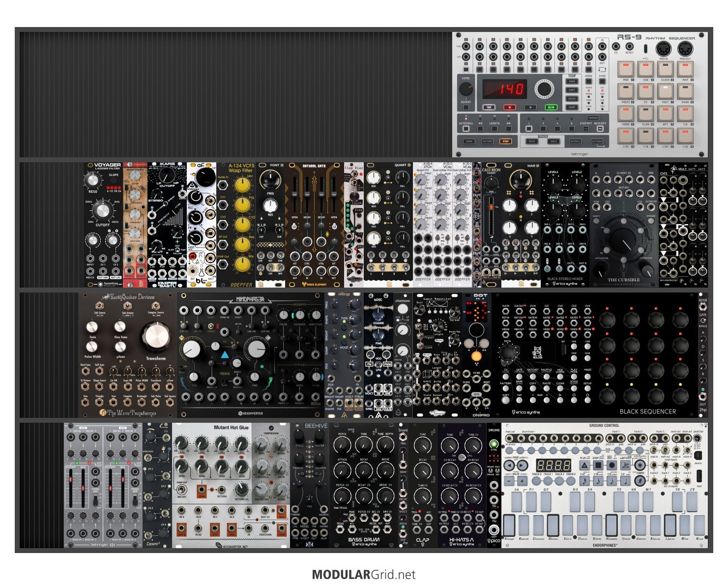Click Ground Control REC circle button
The image size is (728, 585).
pyautogui.click(x=612, y=465)
